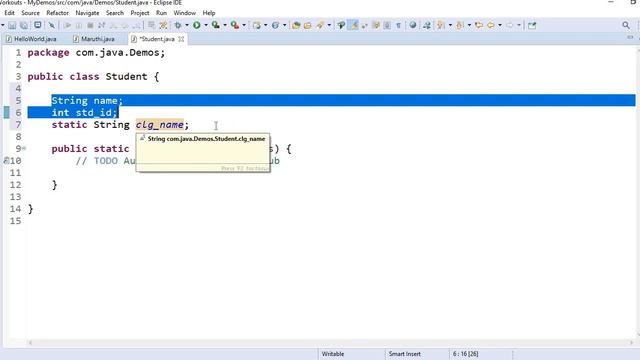Click cursor position '6 : 16 [26]' status
Viewport: 640px width, 360px height.
pos(465,354)
